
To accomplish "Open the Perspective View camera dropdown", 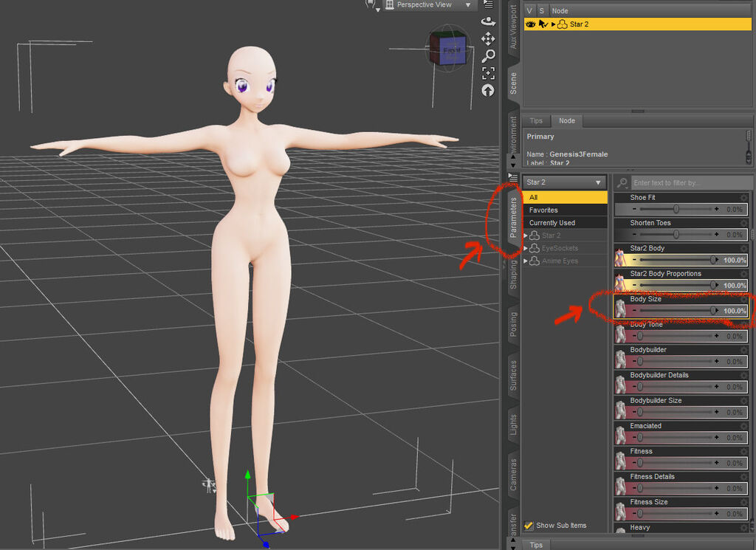I will tap(429, 5).
